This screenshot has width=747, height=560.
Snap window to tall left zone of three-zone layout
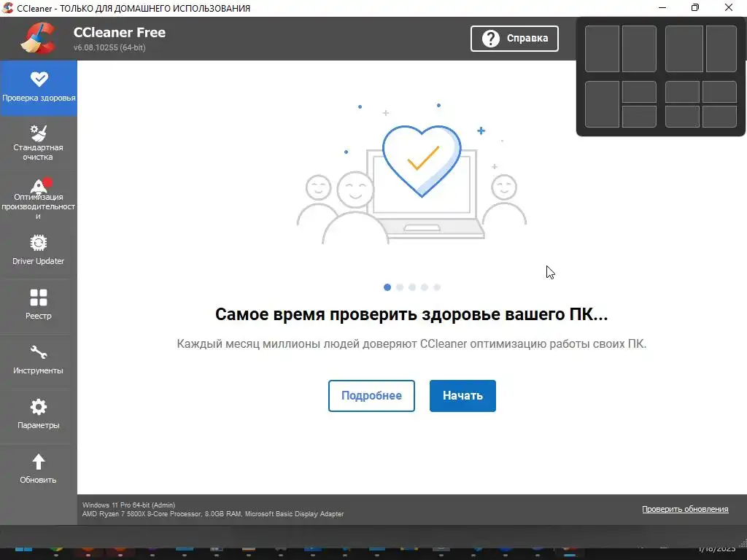602,104
